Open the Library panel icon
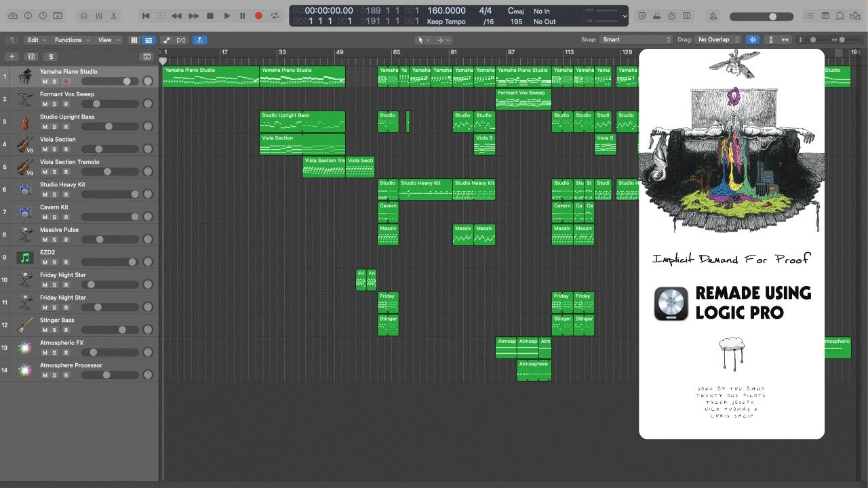The image size is (868, 488). coord(13,16)
